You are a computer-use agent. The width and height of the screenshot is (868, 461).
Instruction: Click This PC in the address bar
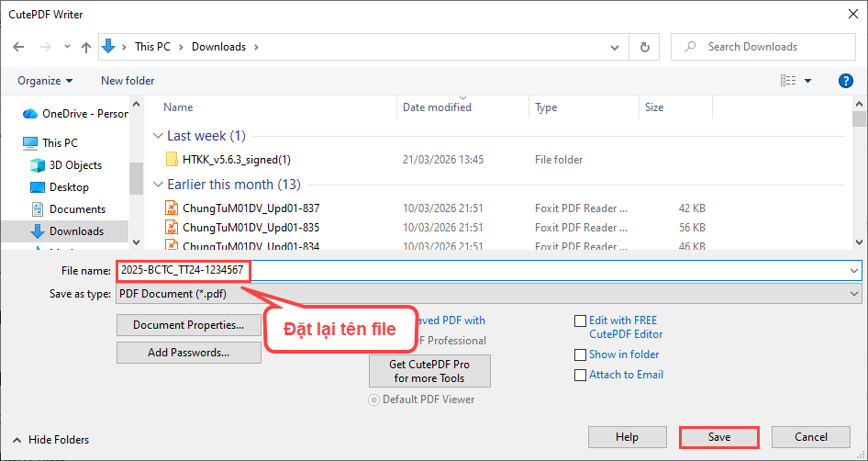(x=153, y=47)
